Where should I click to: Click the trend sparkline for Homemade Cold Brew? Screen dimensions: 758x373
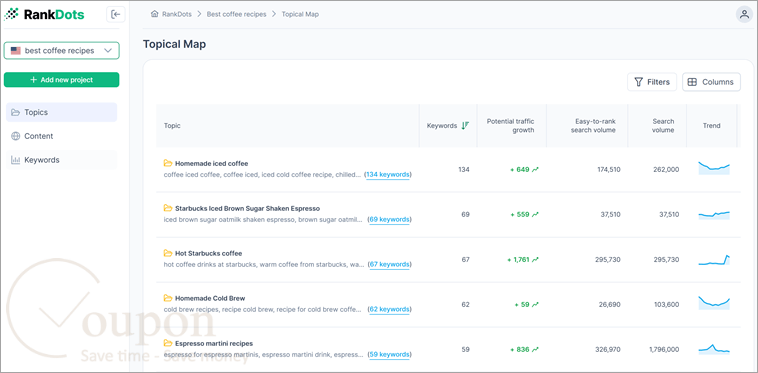coord(714,302)
